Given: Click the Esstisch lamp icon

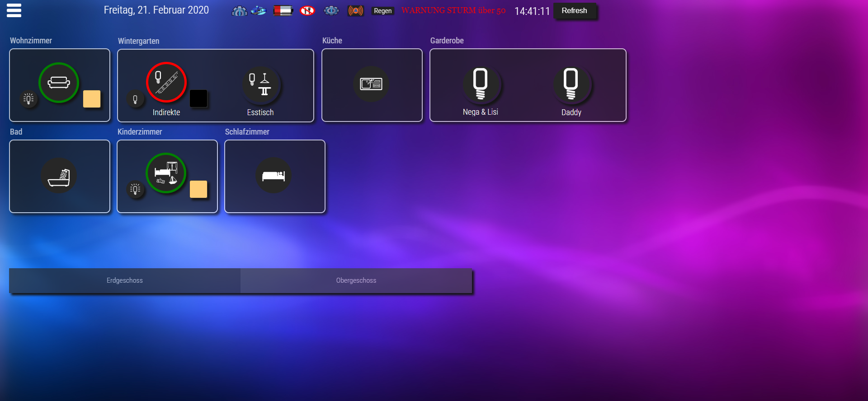Looking at the screenshot, I should point(261,84).
